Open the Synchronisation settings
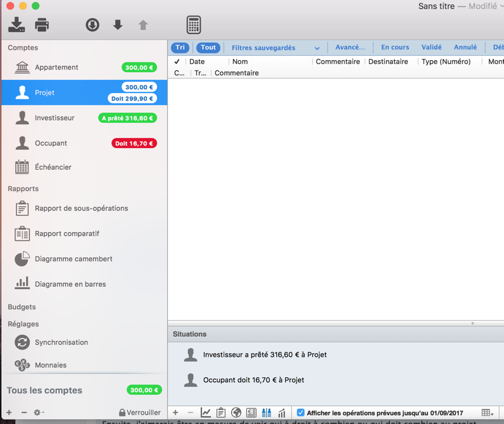Viewport: 504px width, 424px height. 61,342
